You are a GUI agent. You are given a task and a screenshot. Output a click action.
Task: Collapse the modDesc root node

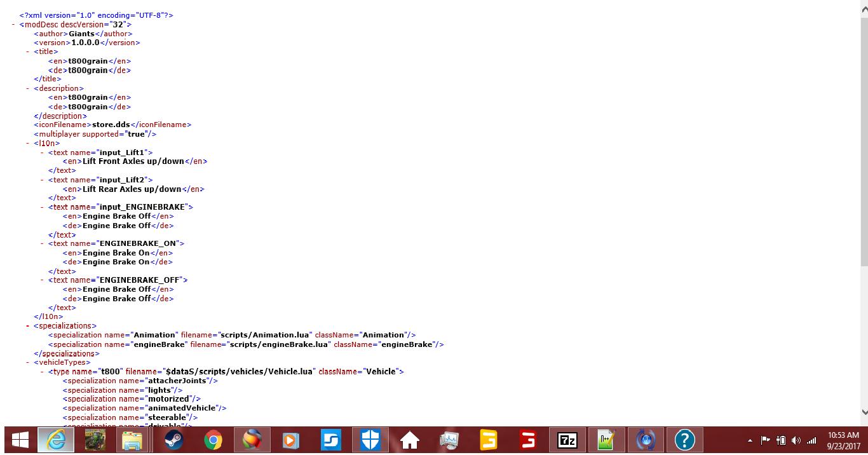tap(13, 24)
